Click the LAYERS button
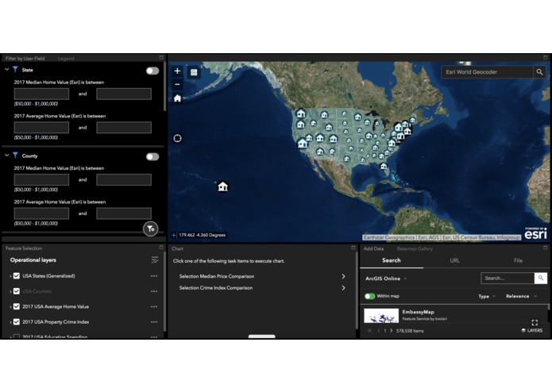This screenshot has height=392, width=552. [531, 330]
